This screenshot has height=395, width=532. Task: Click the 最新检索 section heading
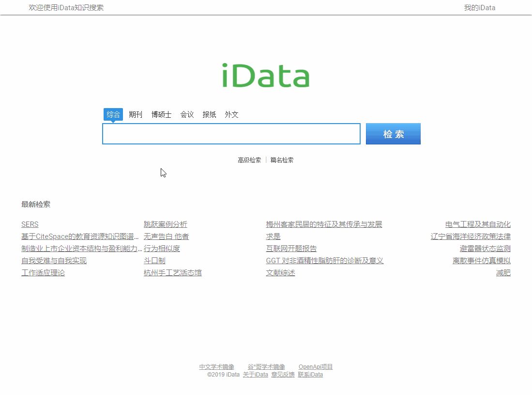[x=36, y=204]
